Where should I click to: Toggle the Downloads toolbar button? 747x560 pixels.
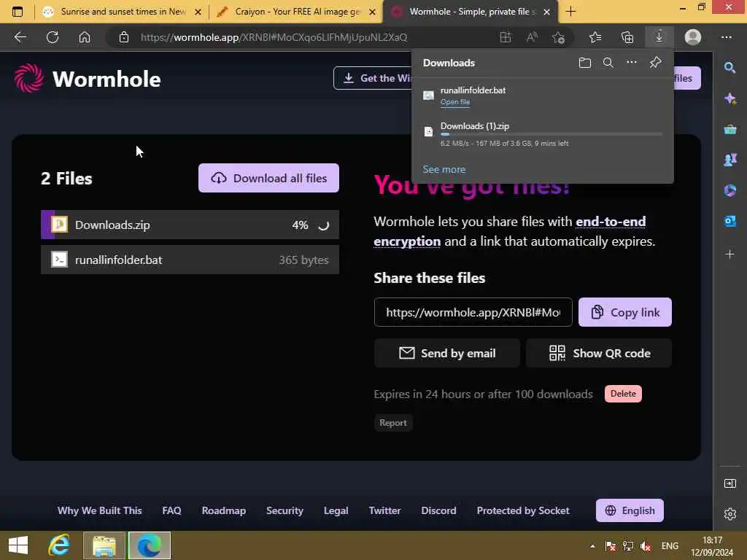point(659,36)
